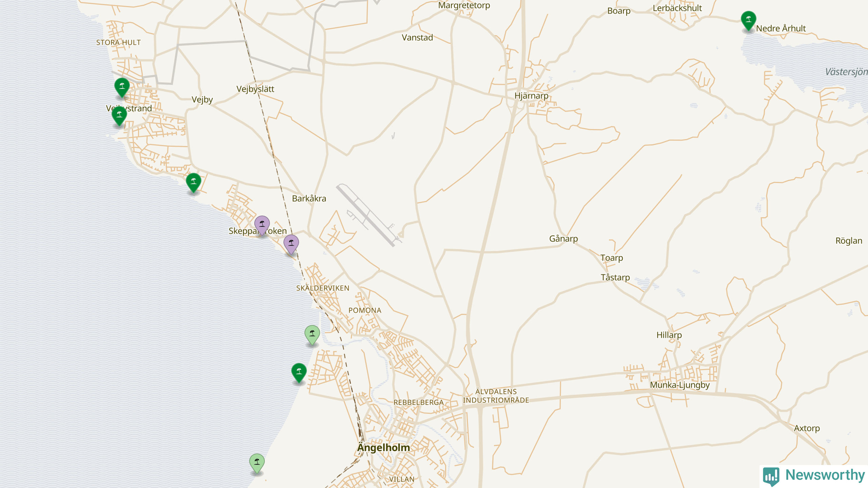Click the Vanstad label
Image resolution: width=868 pixels, height=488 pixels.
tap(417, 38)
